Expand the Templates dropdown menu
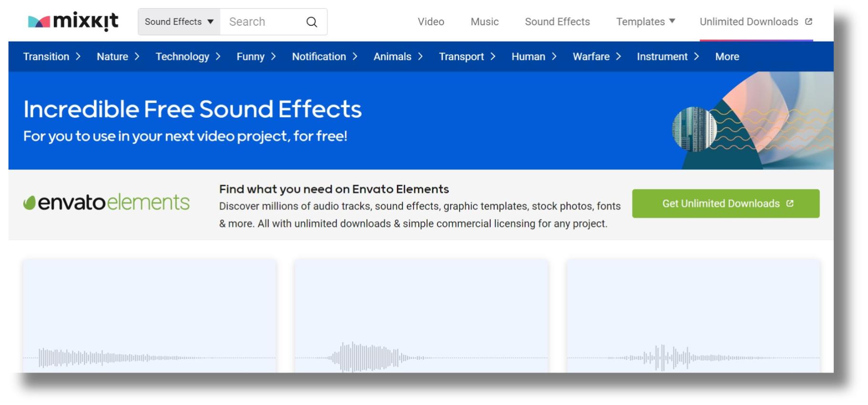This screenshot has height=405, width=868. click(x=645, y=22)
